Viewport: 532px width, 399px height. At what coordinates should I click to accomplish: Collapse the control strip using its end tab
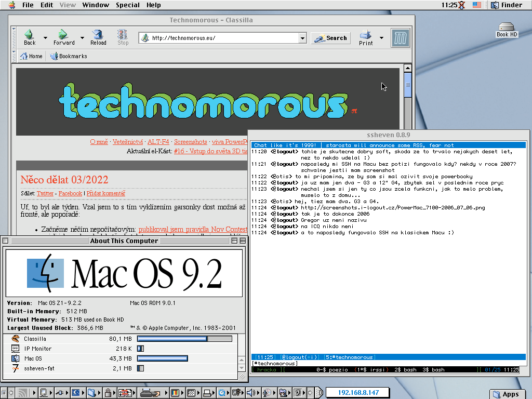click(x=4, y=393)
